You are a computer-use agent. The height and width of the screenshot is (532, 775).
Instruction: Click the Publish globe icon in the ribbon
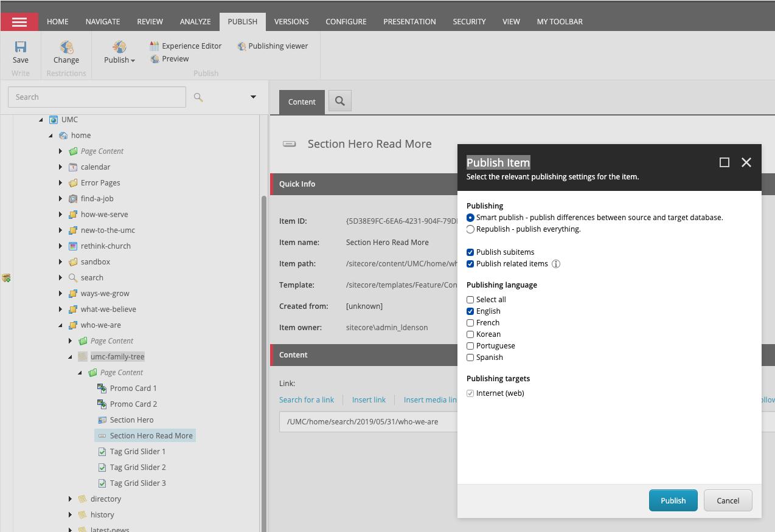(119, 47)
